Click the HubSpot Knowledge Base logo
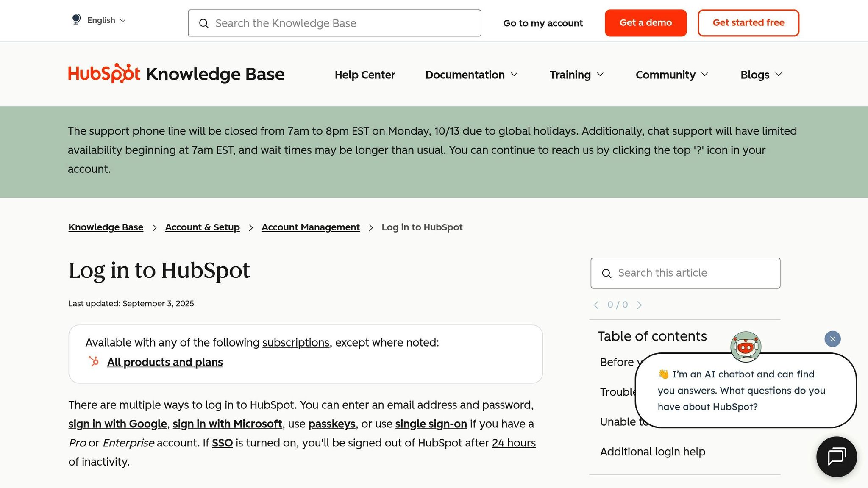The width and height of the screenshot is (868, 488). (x=176, y=74)
